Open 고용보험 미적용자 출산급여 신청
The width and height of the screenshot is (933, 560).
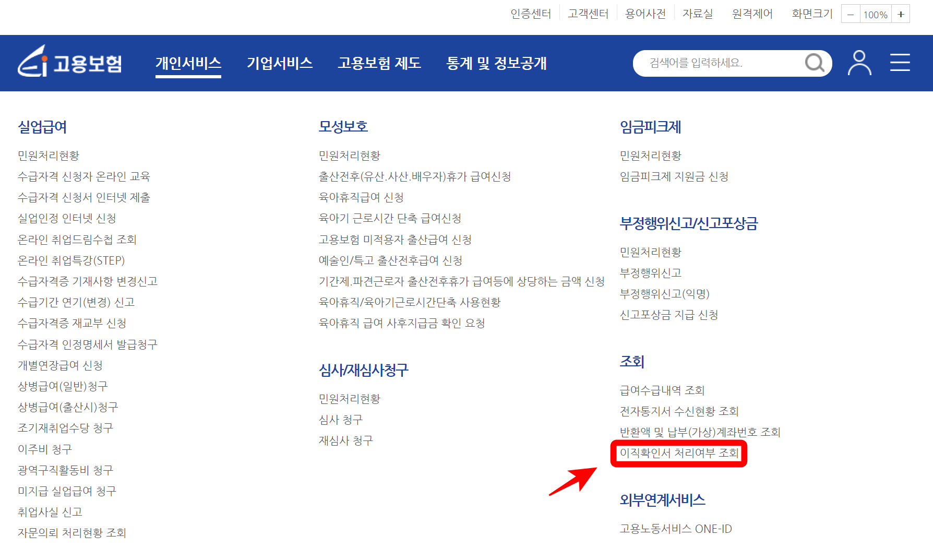[x=396, y=240]
